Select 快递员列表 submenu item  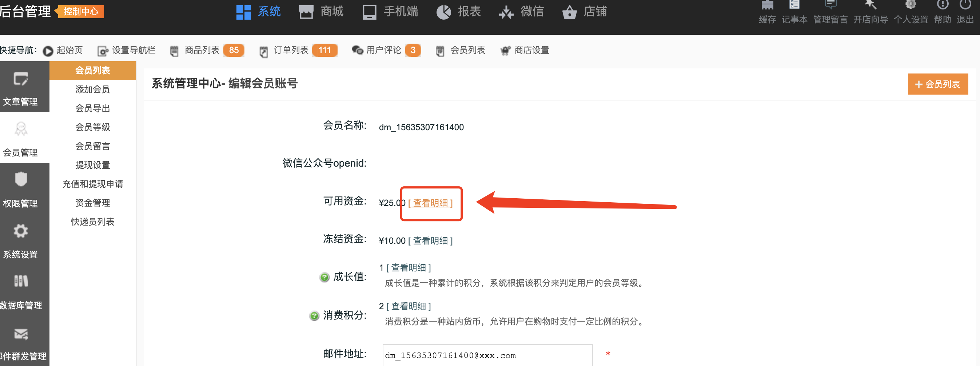92,222
